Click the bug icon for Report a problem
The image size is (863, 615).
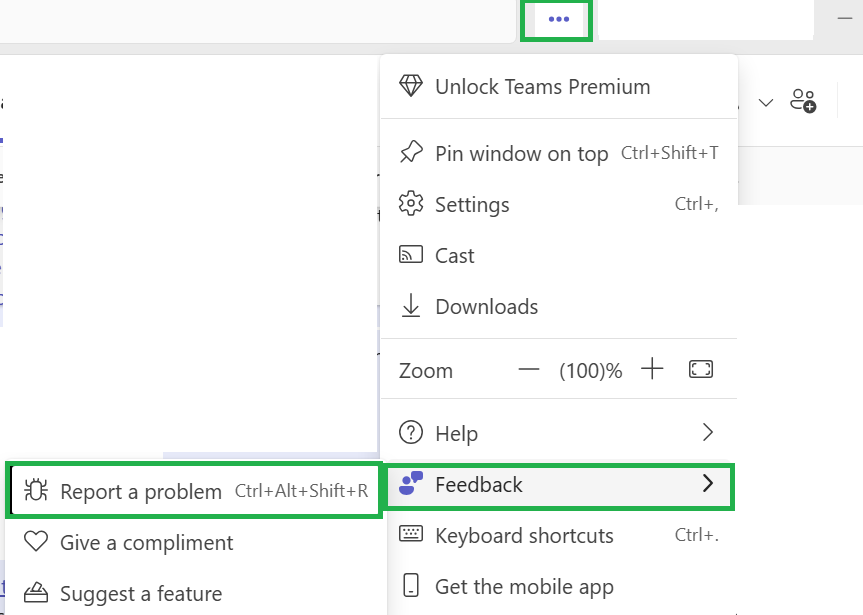[x=36, y=490]
